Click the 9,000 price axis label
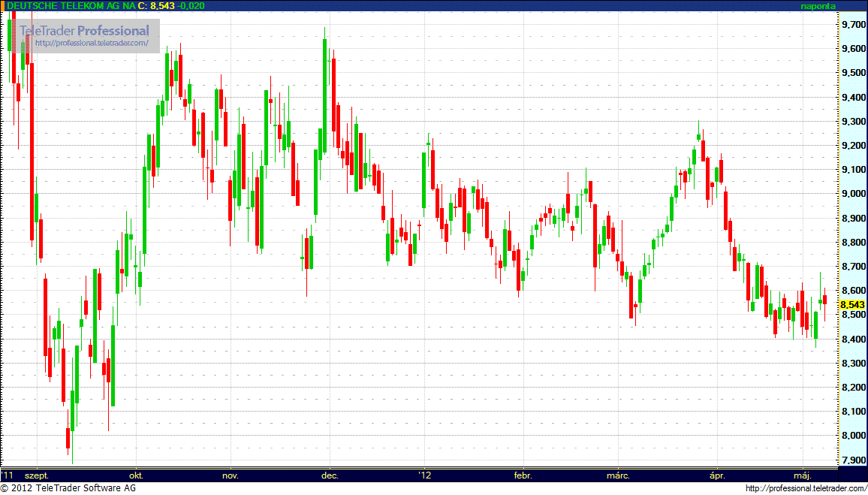 click(853, 194)
